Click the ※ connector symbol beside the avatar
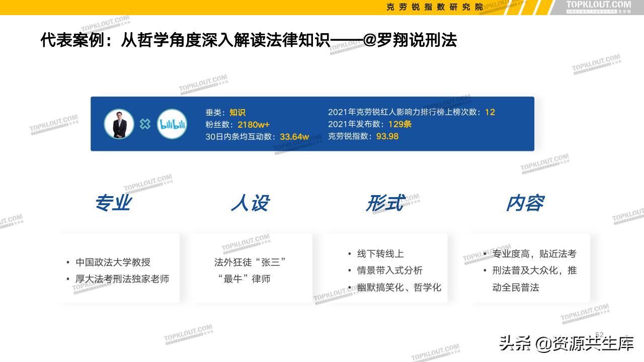Image resolution: width=644 pixels, height=362 pixels. [145, 124]
